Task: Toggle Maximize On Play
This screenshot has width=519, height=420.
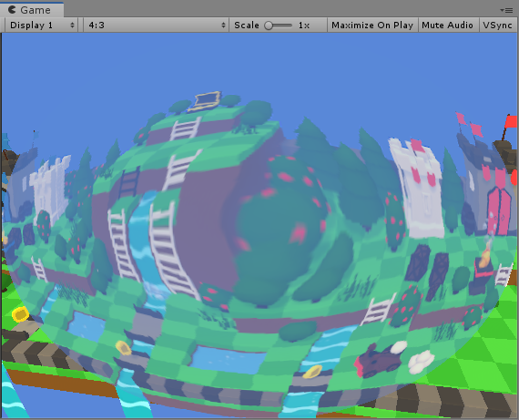Action: (x=372, y=26)
